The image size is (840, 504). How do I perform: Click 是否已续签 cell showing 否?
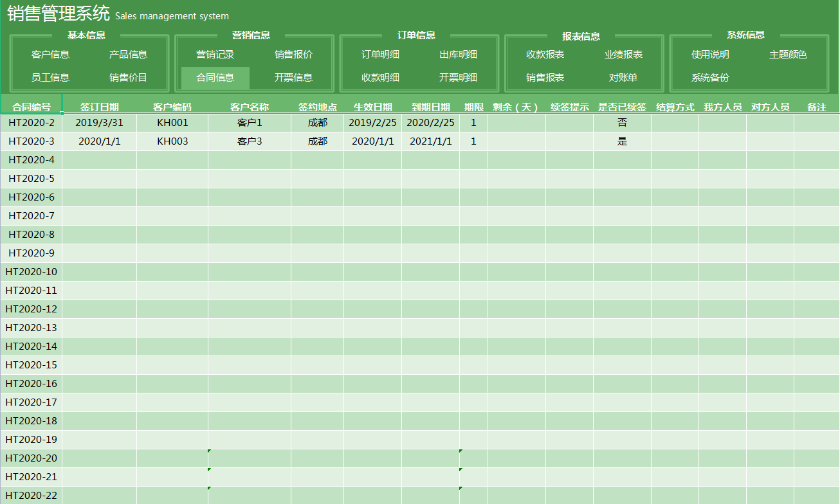pos(622,122)
